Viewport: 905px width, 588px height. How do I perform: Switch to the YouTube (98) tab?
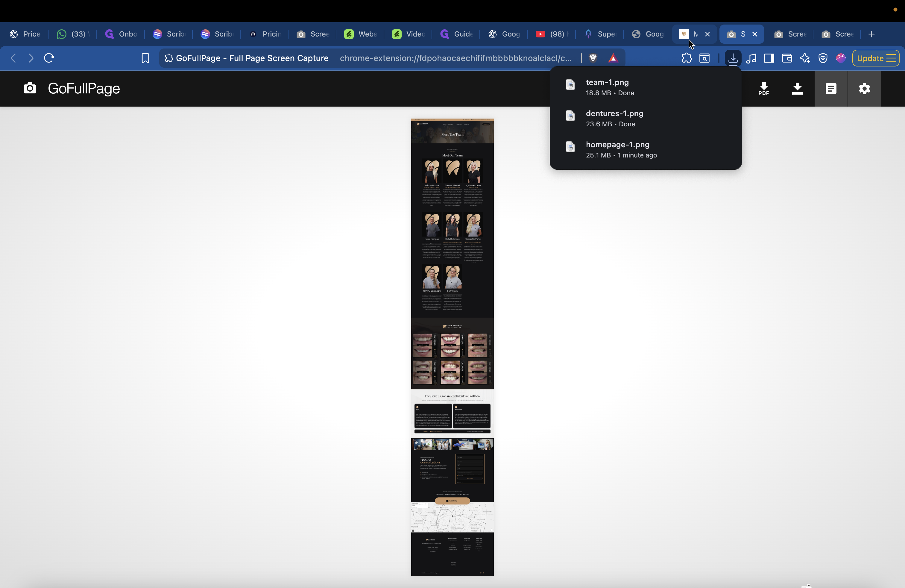[551, 34]
